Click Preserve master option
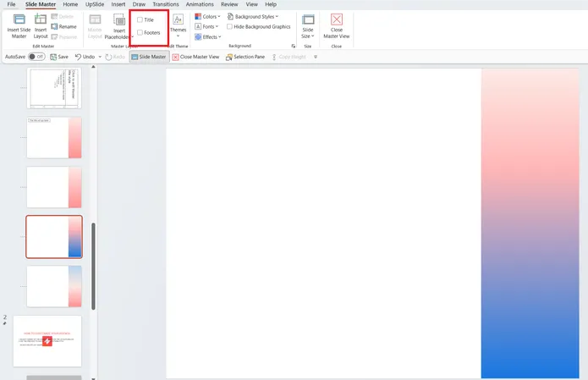Image resolution: width=588 pixels, height=380 pixels. [x=63, y=36]
